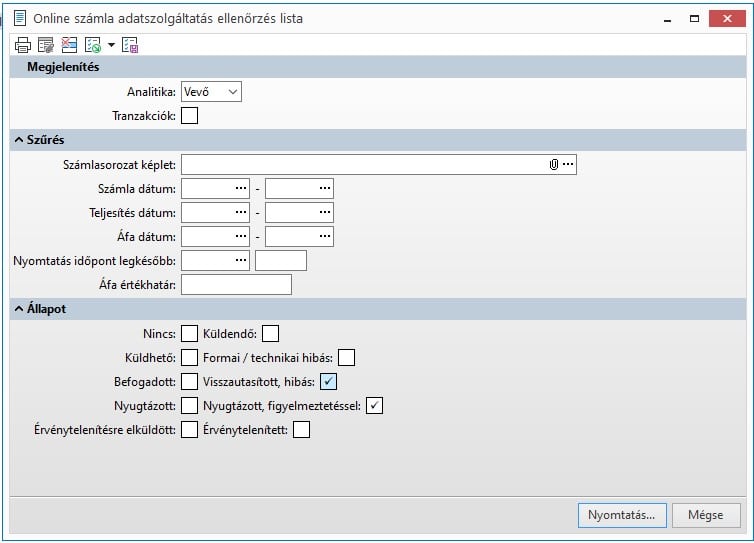Open date picker for Áfa dátum start
754x543 pixels.
[x=241, y=236]
